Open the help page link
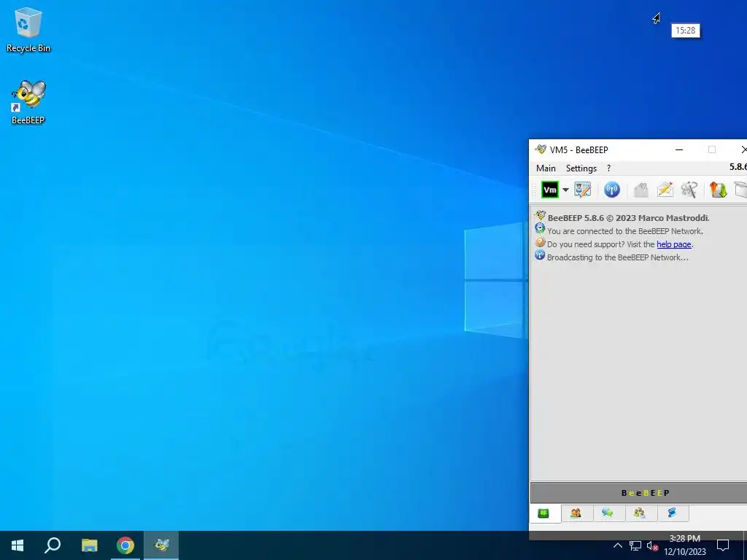747x560 pixels. click(x=673, y=244)
